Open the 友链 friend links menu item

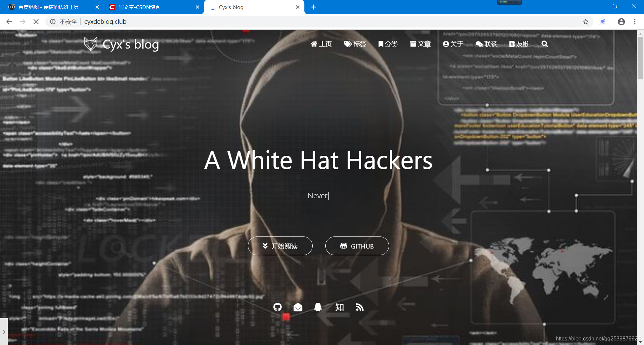tap(519, 44)
